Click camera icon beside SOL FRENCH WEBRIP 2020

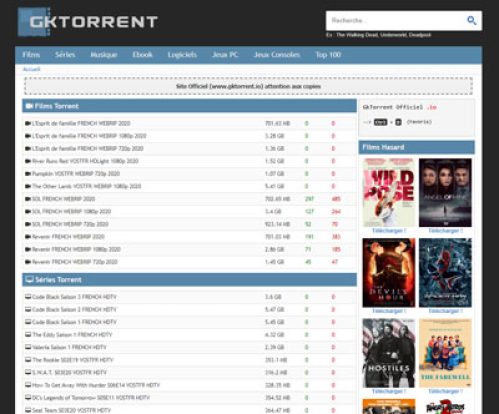point(28,199)
